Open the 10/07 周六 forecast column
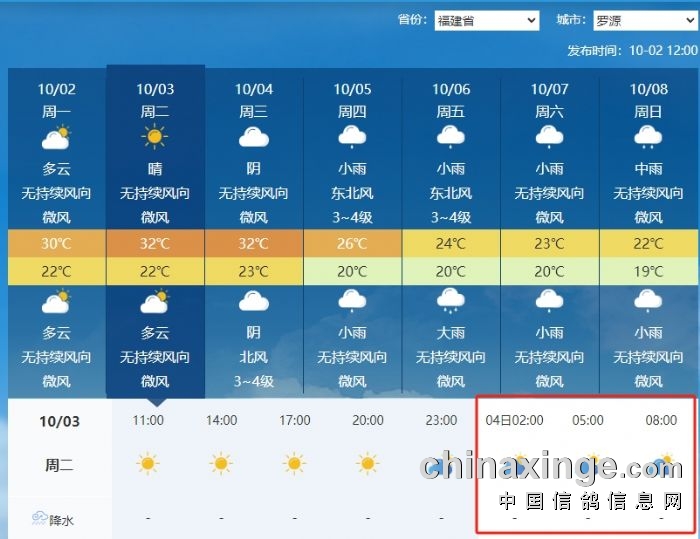This screenshot has height=539, width=700. [x=550, y=100]
